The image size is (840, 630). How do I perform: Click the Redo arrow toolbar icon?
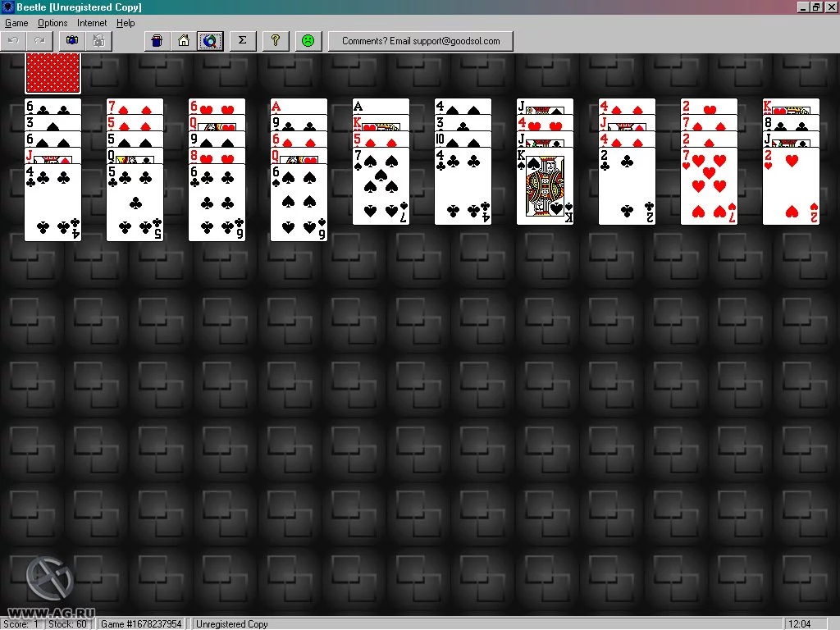(39, 41)
